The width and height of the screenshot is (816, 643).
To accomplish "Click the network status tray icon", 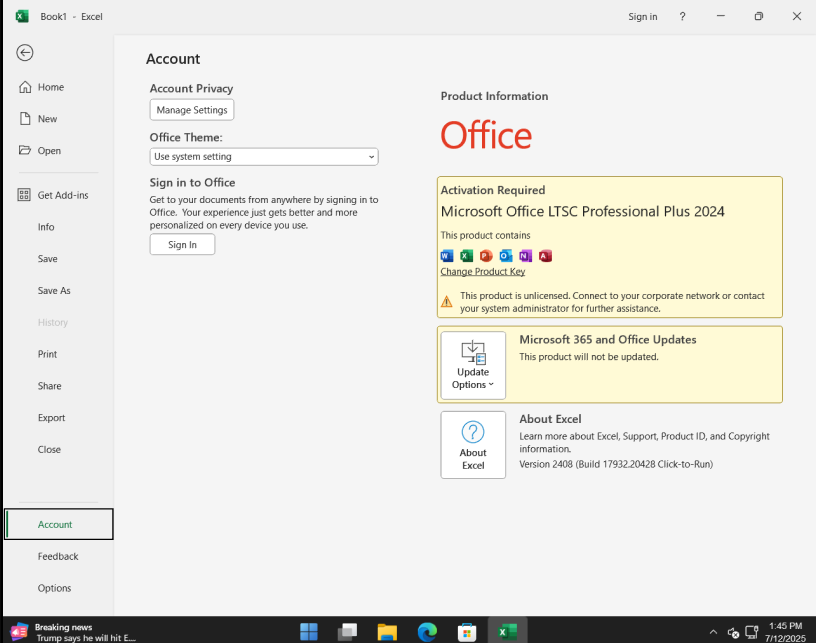I will (x=752, y=632).
